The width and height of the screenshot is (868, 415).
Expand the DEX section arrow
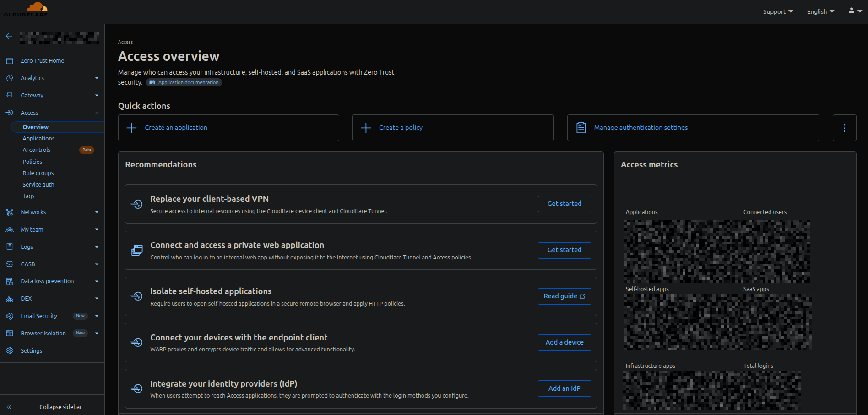97,299
